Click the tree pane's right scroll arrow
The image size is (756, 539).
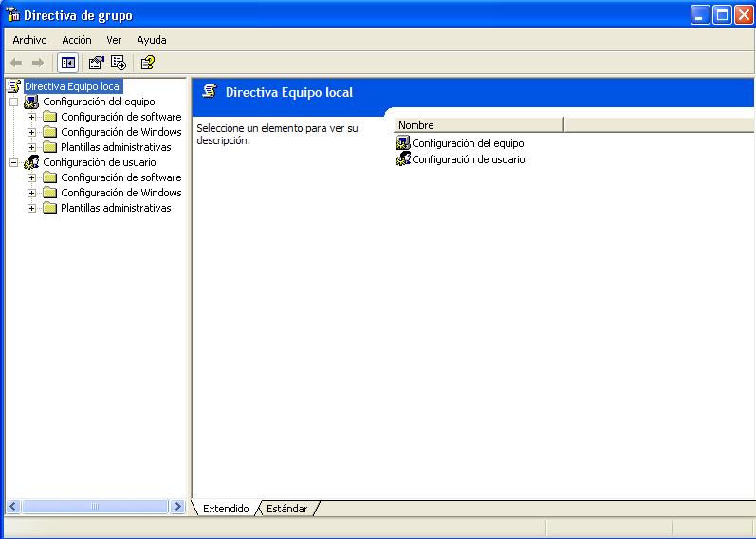pyautogui.click(x=177, y=506)
